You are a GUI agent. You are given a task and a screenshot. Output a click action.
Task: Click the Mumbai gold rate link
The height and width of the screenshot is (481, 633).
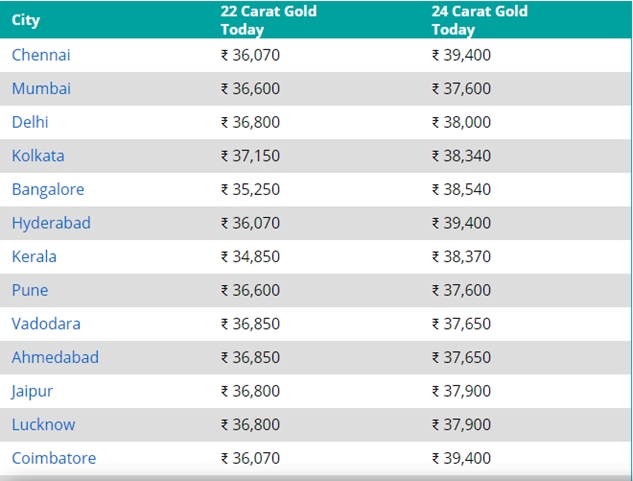pos(41,89)
